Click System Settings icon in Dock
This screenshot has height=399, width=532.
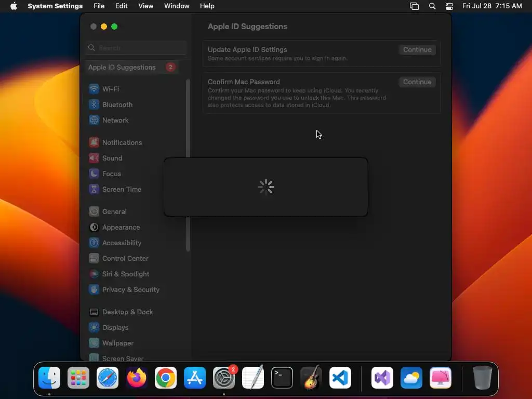(224, 378)
